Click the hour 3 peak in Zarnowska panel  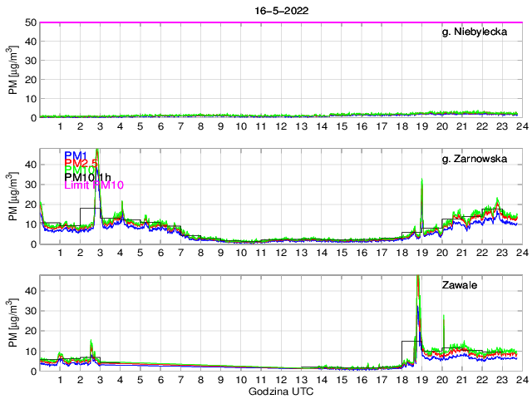tap(98, 154)
